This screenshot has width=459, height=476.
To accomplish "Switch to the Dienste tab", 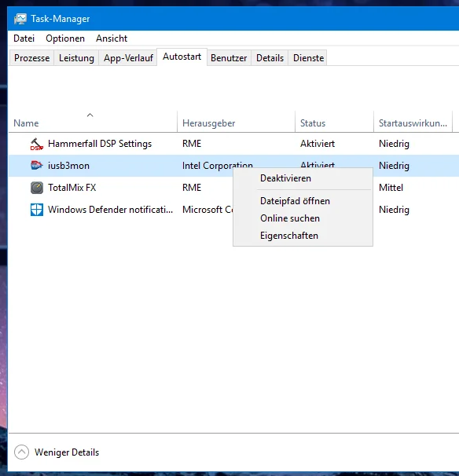I will (308, 58).
